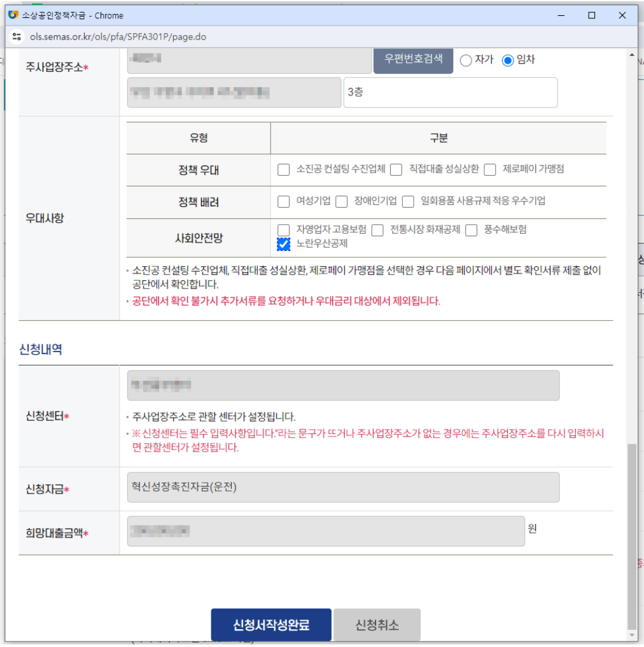
Task: Check 여성기업 checkbox
Action: (x=283, y=202)
